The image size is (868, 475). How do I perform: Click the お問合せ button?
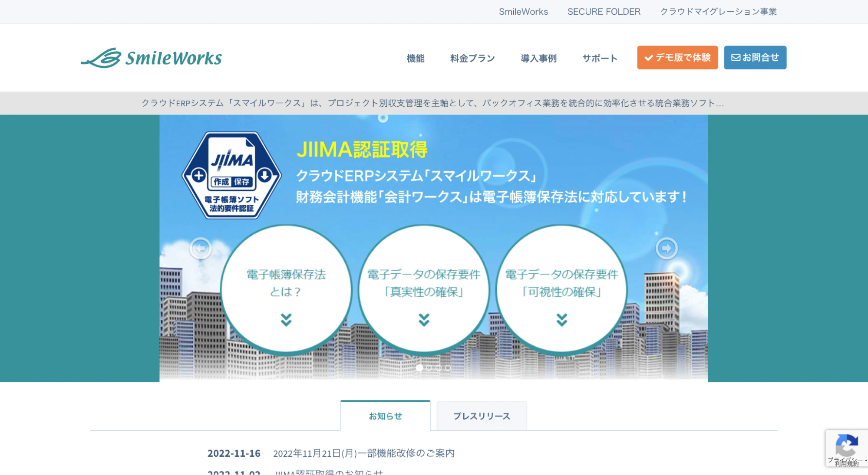pyautogui.click(x=755, y=57)
